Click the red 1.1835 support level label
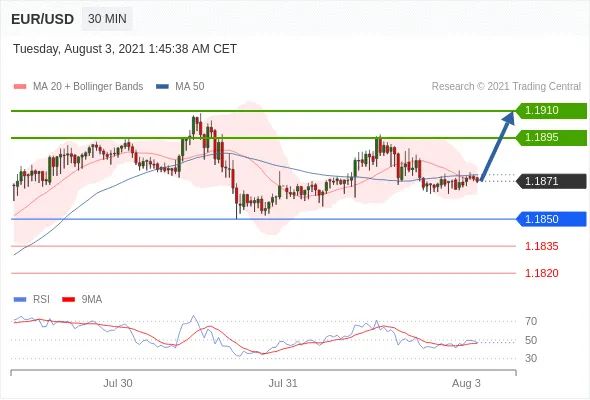 541,246
